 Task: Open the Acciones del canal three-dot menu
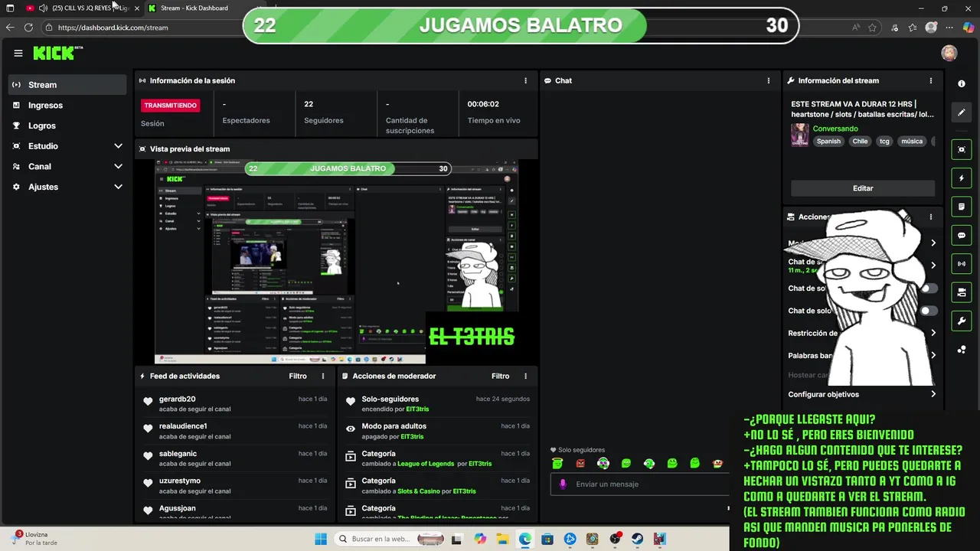coord(931,217)
